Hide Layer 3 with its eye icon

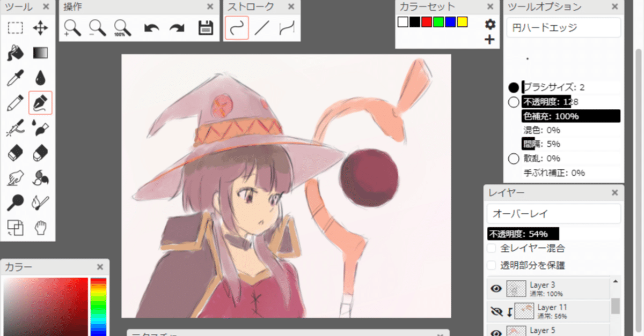click(x=496, y=289)
